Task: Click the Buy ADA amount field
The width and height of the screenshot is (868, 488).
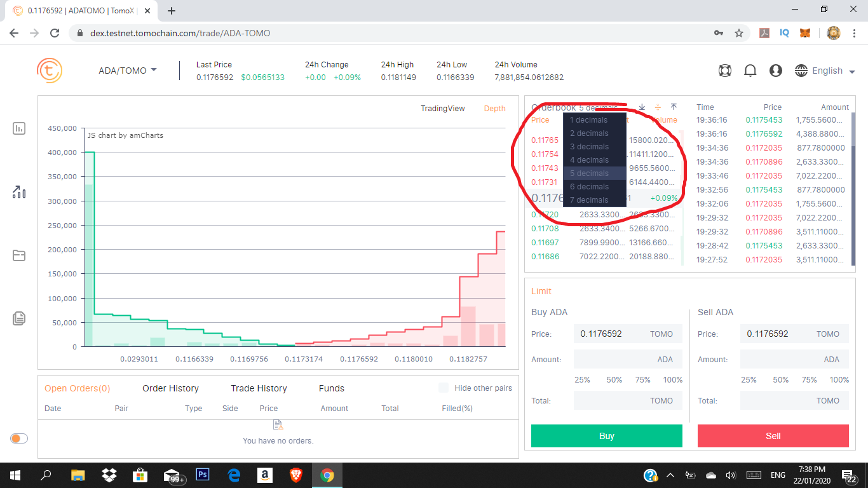Action: (x=628, y=359)
